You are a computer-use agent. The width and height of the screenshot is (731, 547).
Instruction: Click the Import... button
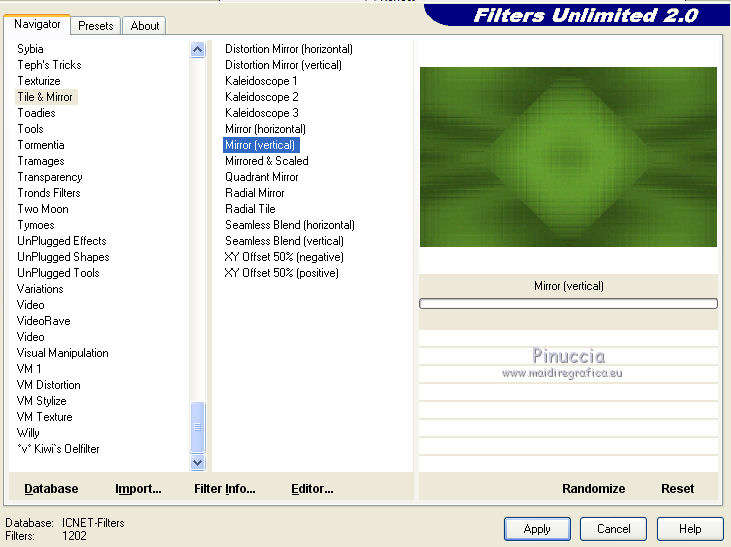tap(138, 489)
